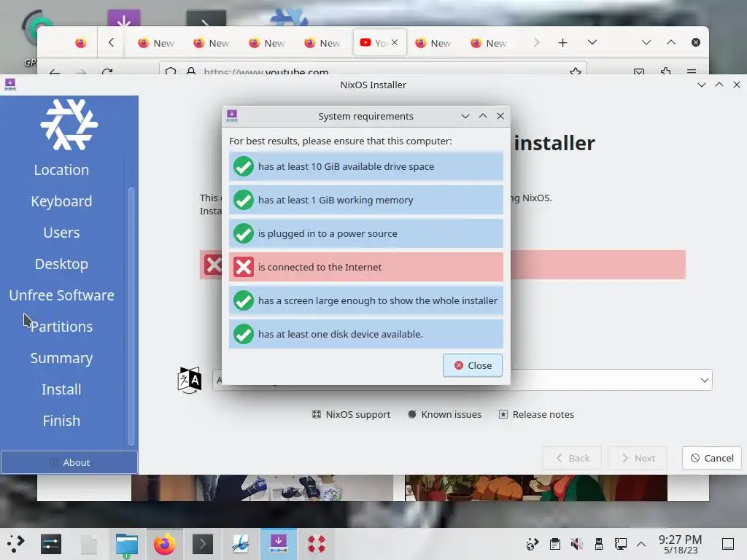The width and height of the screenshot is (747, 560).
Task: Maximize the System requirements dialog
Action: click(483, 116)
